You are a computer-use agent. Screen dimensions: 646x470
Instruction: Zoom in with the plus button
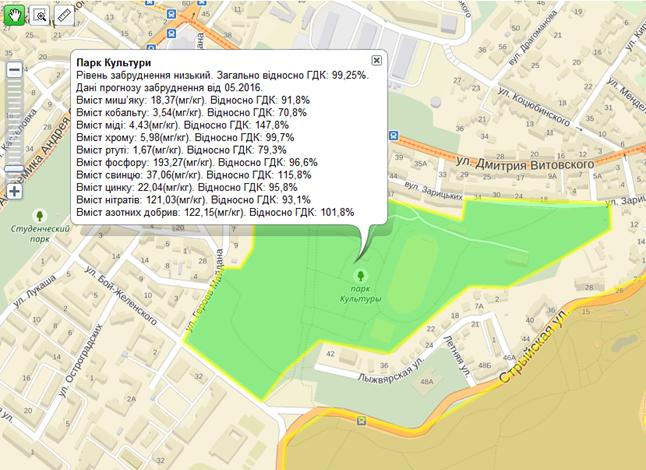pos(14,191)
